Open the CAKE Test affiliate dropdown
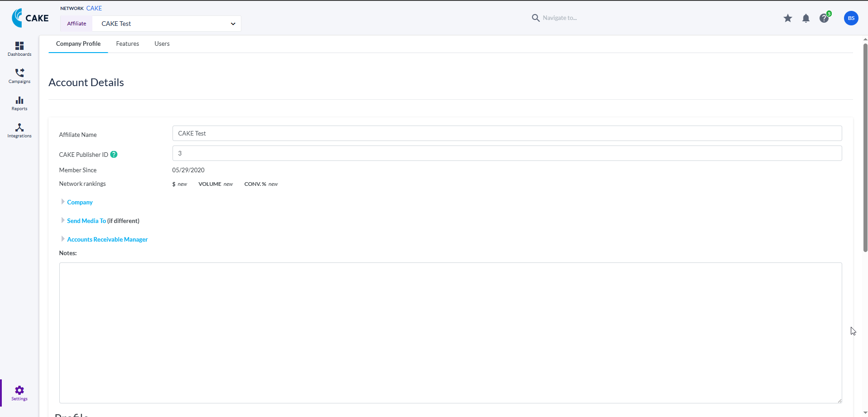The image size is (868, 417). [x=167, y=24]
